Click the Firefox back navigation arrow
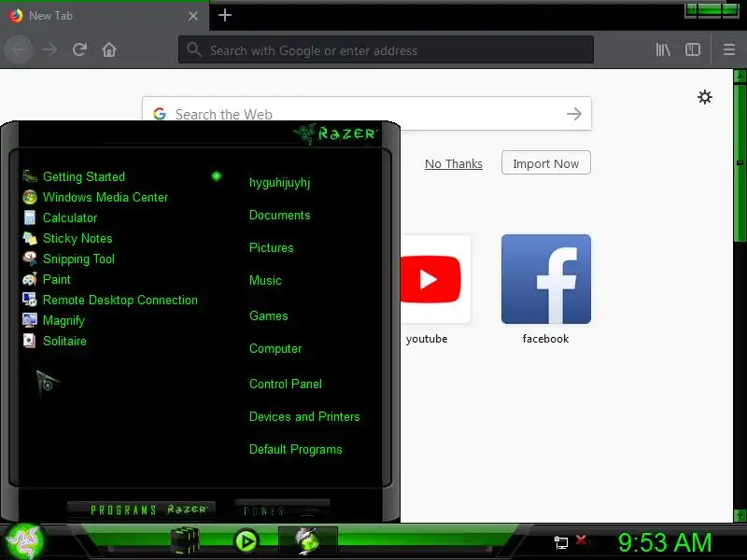Viewport: 747px width, 560px height. coord(19,49)
